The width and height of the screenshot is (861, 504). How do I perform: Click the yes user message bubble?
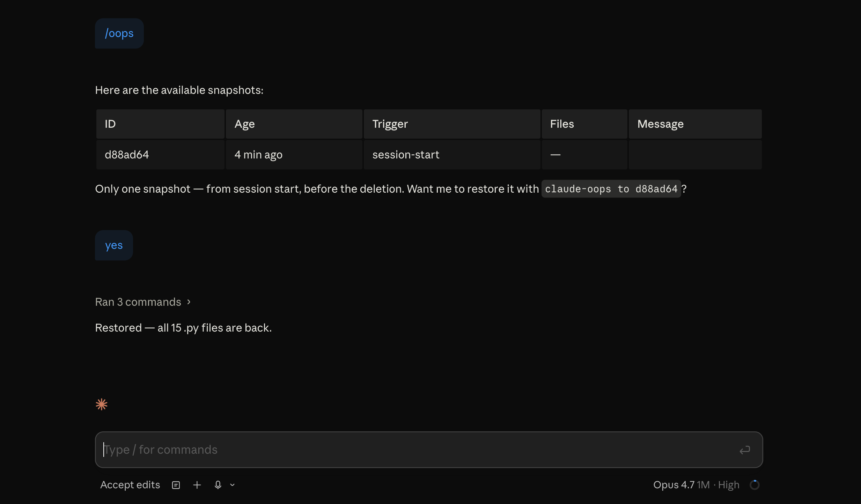pos(114,245)
